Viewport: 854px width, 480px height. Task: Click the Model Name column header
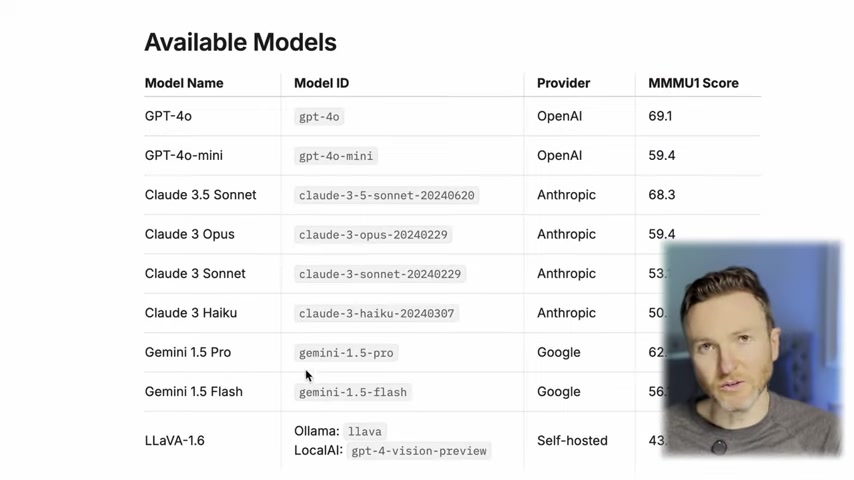tap(184, 83)
